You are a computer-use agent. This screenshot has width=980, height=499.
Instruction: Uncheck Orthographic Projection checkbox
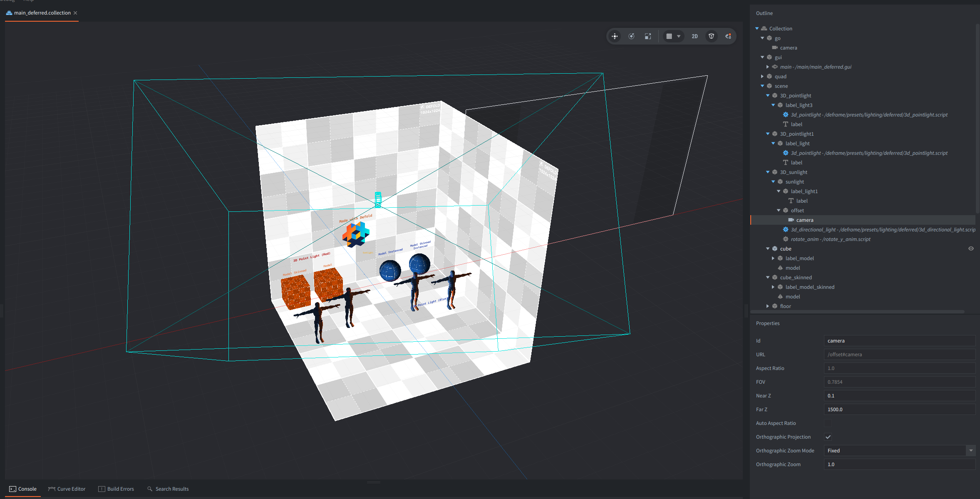point(828,437)
